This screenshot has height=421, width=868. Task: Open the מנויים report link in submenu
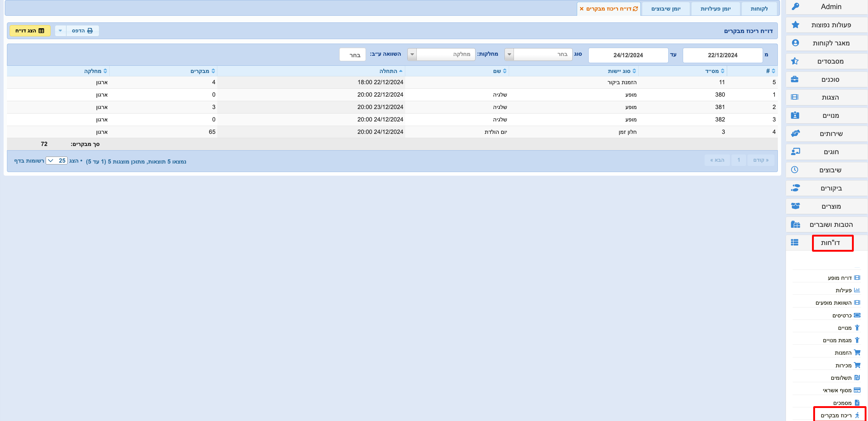844,327
